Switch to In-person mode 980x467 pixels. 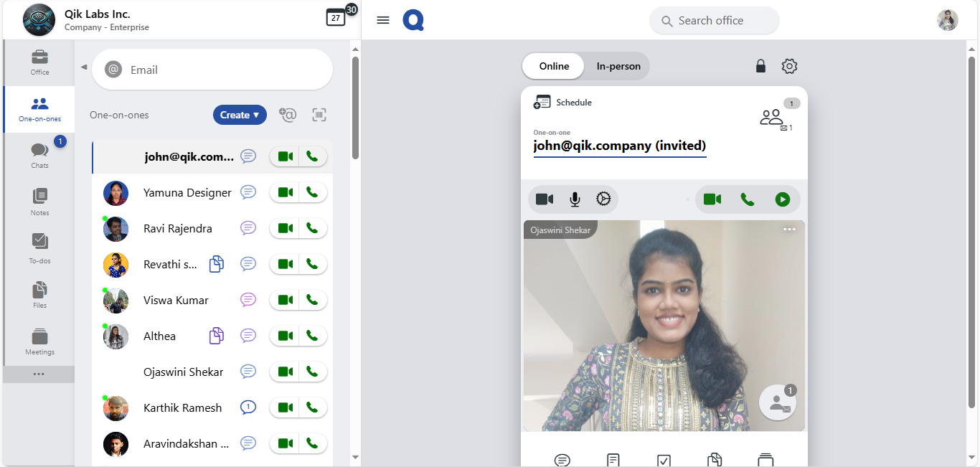point(618,66)
